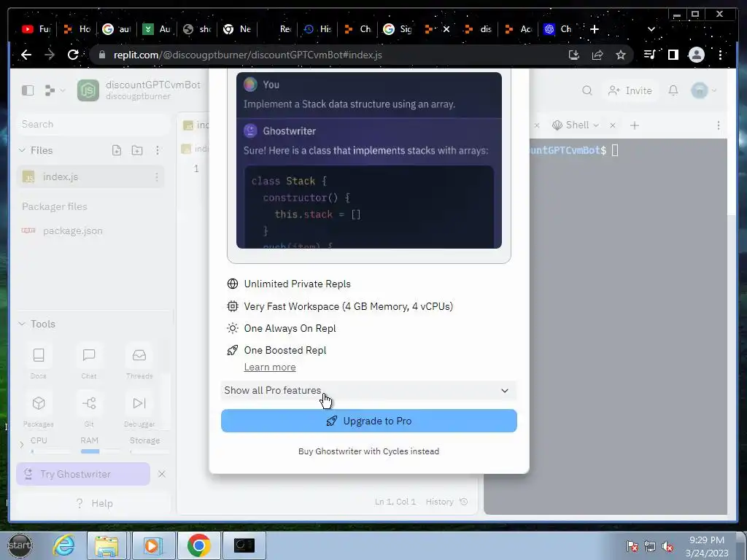Reload the page in Chrome
This screenshot has width=747, height=560.
[x=73, y=55]
